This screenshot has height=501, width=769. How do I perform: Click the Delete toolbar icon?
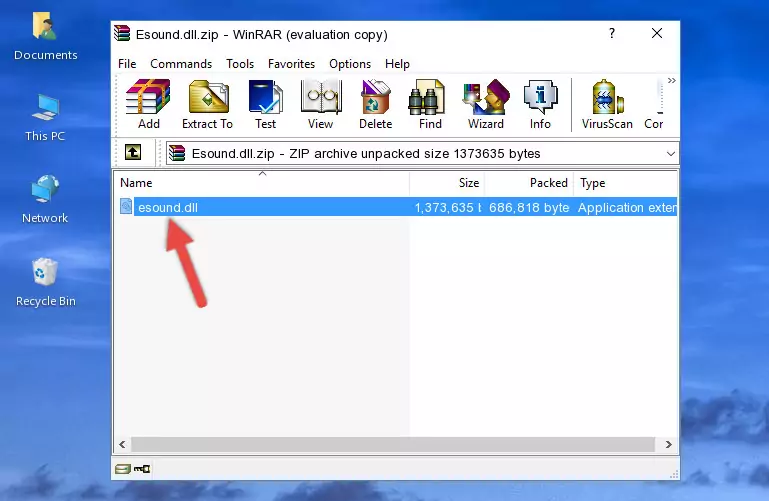[x=376, y=104]
